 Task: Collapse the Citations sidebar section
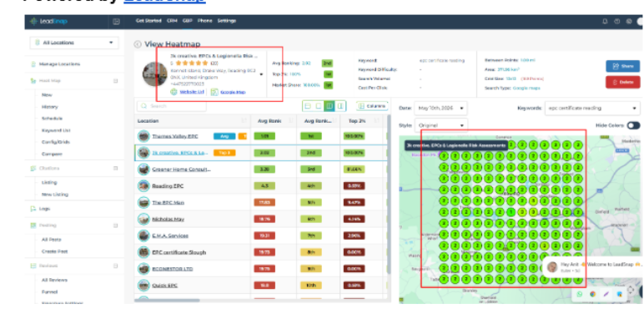[115, 169]
